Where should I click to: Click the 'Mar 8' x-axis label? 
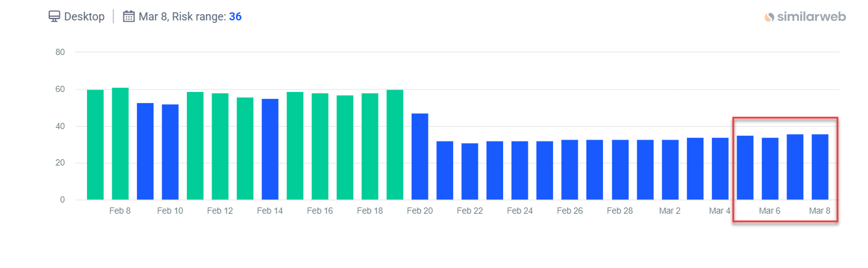click(x=819, y=211)
